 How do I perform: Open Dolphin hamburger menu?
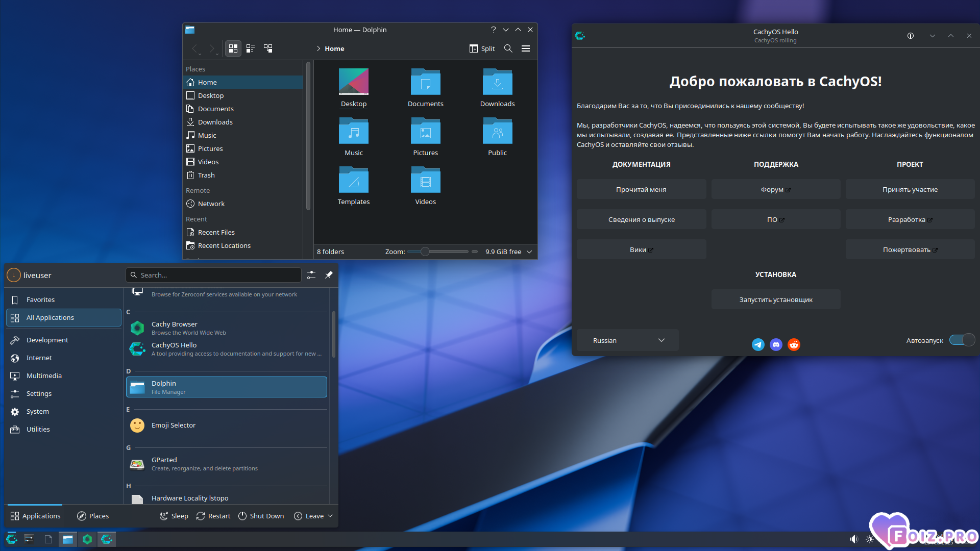coord(526,48)
